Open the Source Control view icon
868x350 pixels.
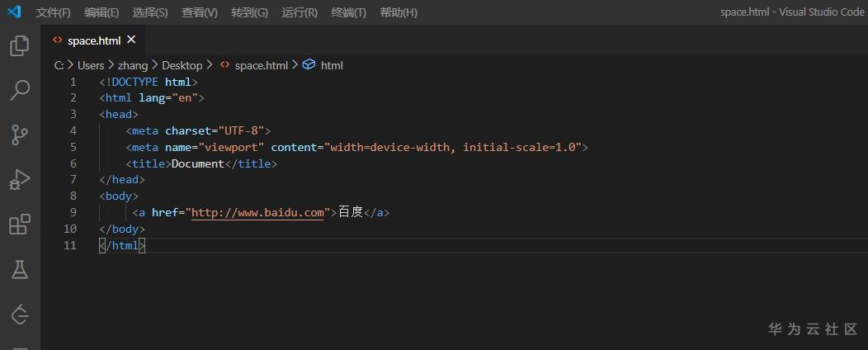point(20,135)
